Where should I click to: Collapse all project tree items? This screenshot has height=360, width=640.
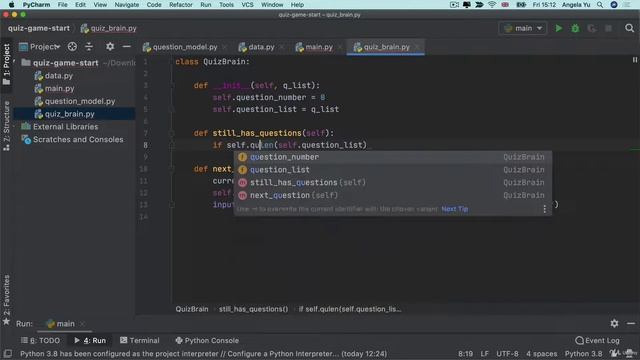click(89, 47)
